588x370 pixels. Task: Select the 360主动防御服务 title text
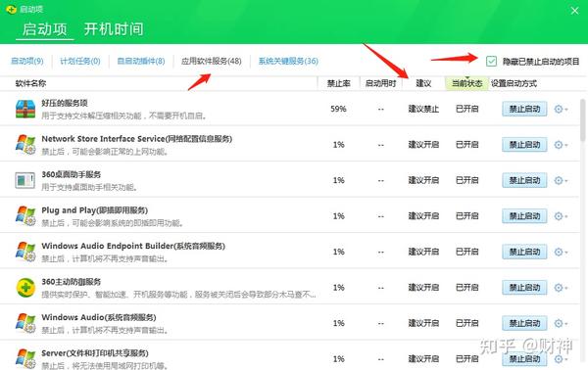[x=72, y=282]
